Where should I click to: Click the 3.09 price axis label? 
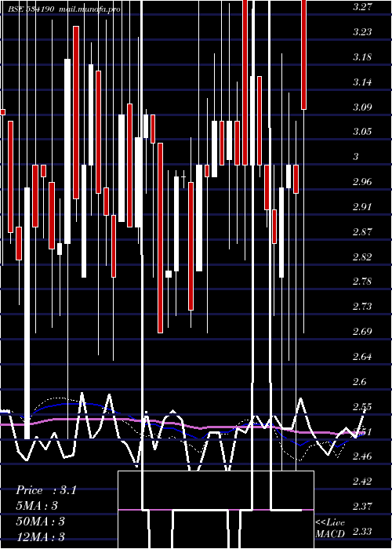[x=361, y=107]
